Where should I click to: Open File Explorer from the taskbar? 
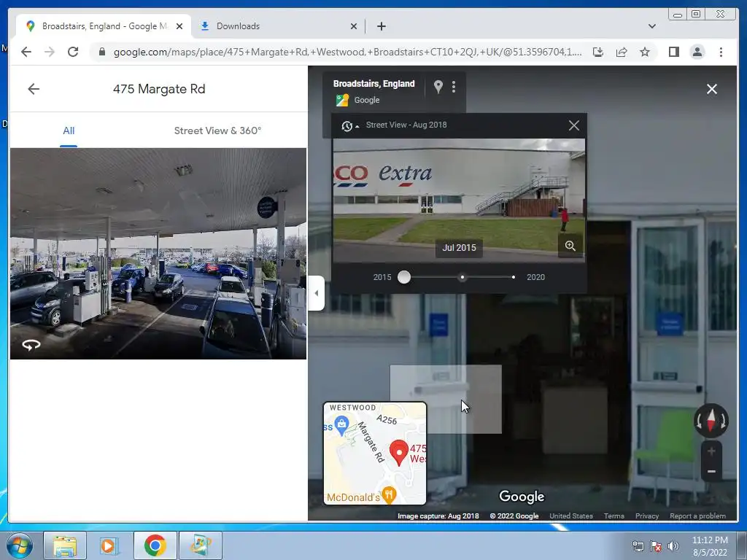tap(65, 545)
